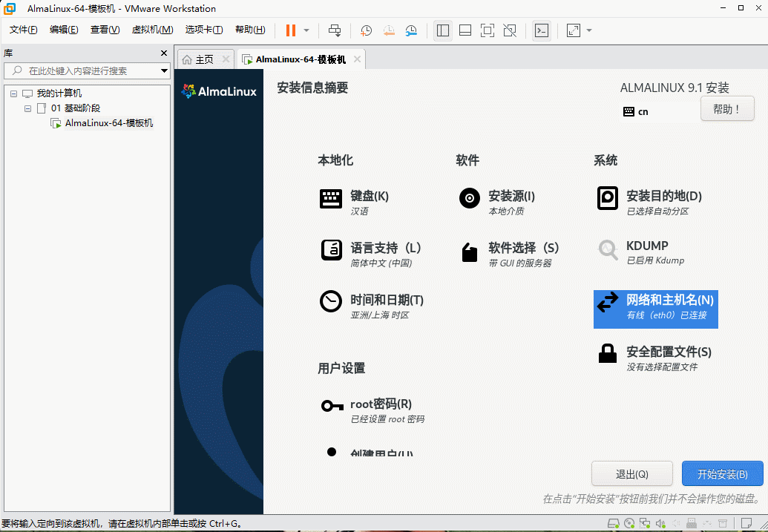
Task: Open the library search dropdown arrow
Action: pyautogui.click(x=165, y=70)
